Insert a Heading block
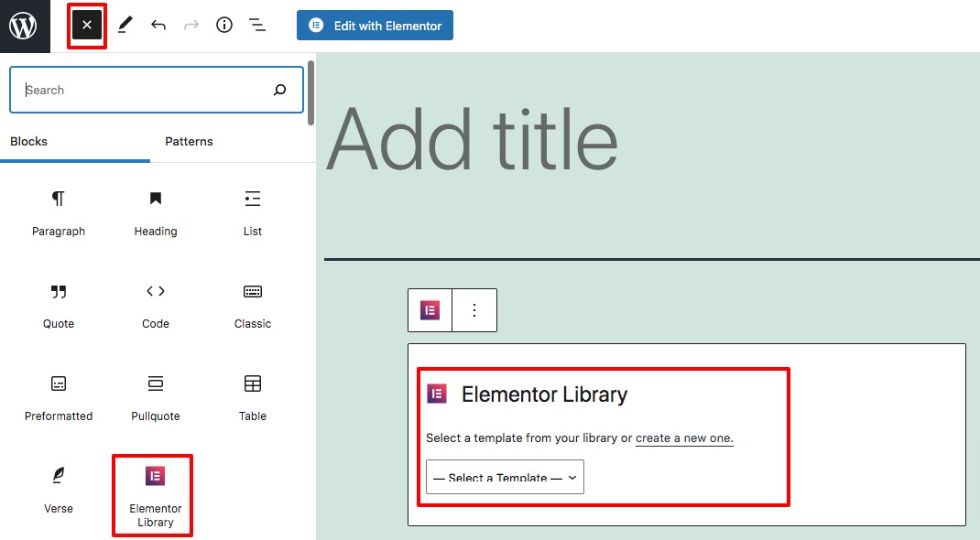The height and width of the screenshot is (540, 980). (x=156, y=214)
